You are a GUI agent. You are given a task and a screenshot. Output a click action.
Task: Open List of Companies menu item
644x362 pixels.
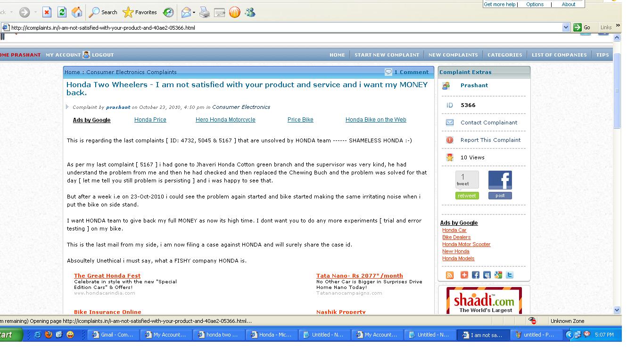[559, 55]
